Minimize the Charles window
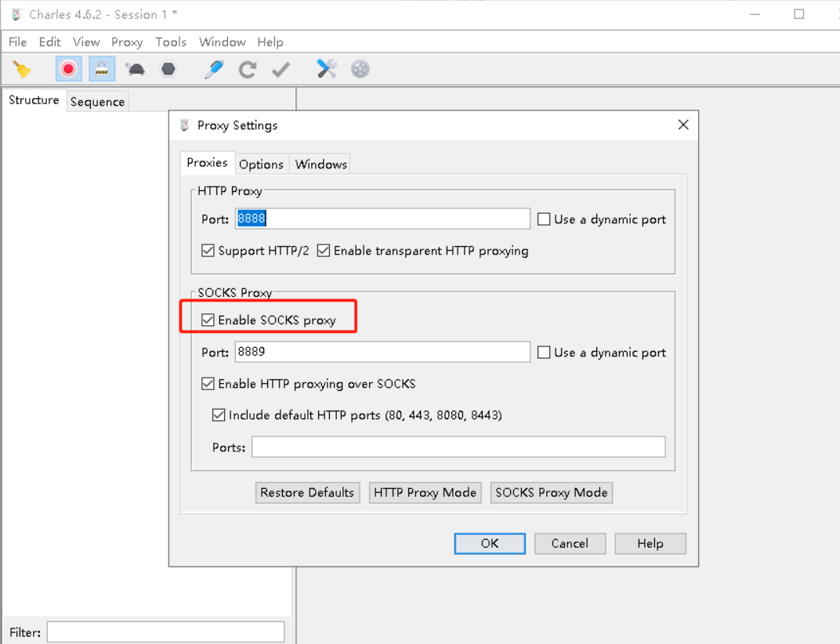Screen dimensions: 840x644 [755, 14]
